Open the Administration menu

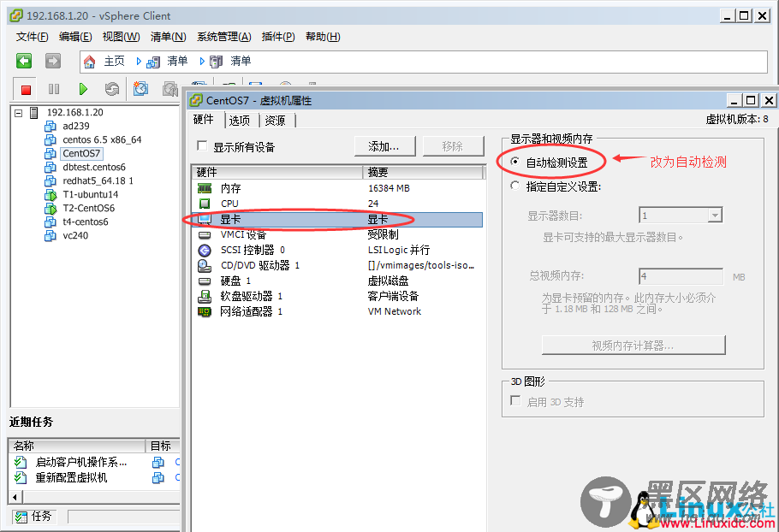[224, 37]
